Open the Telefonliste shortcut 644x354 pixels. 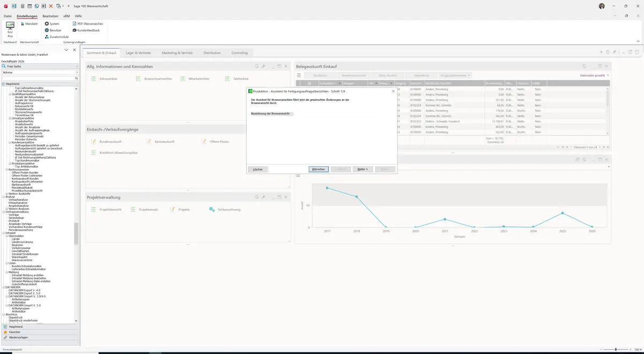tap(237, 79)
